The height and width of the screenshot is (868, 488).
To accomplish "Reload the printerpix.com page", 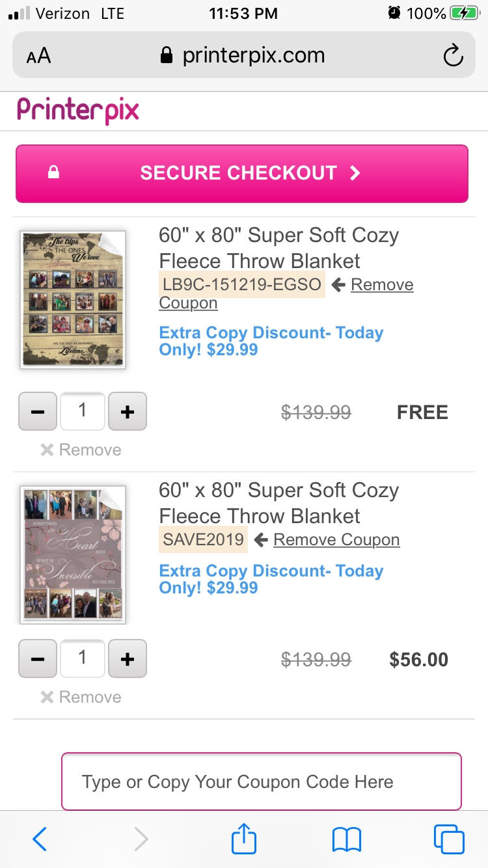I will (454, 55).
